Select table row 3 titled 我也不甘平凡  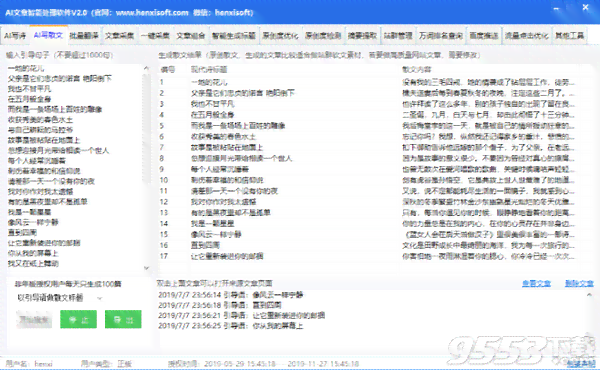368,104
